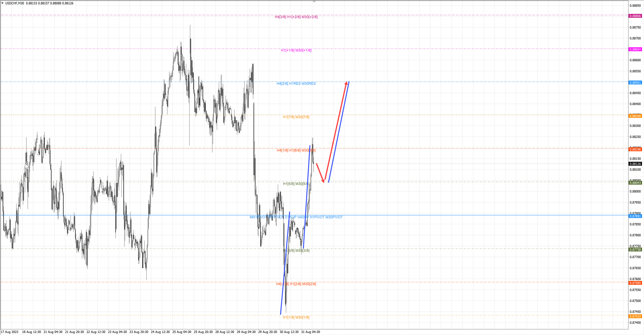Click the blue 0.88501 price level tag
644x335 pixels.
coord(635,83)
